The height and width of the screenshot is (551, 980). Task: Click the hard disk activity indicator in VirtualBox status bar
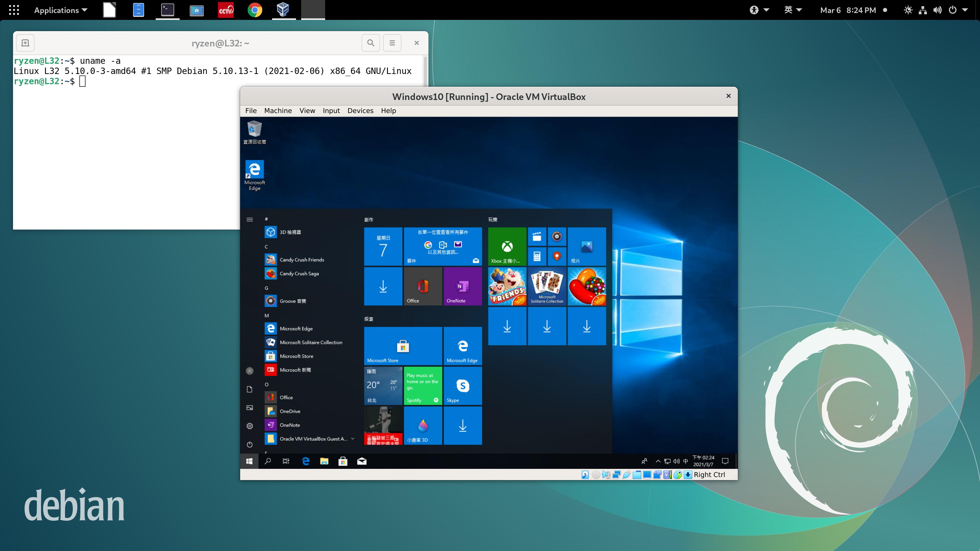point(585,474)
